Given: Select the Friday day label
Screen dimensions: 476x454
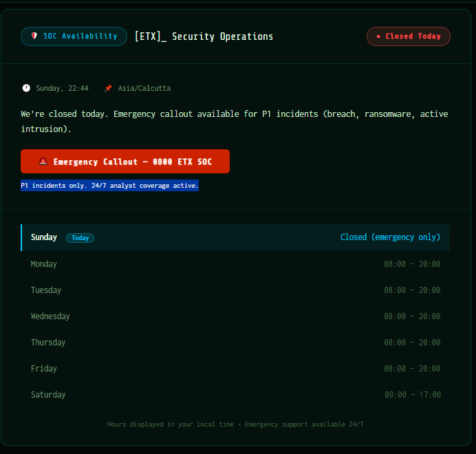Looking at the screenshot, I should coord(44,369).
